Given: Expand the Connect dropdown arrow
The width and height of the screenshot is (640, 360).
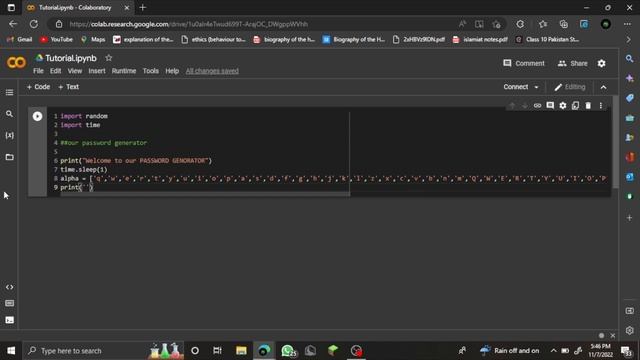Looking at the screenshot, I should click(x=536, y=87).
